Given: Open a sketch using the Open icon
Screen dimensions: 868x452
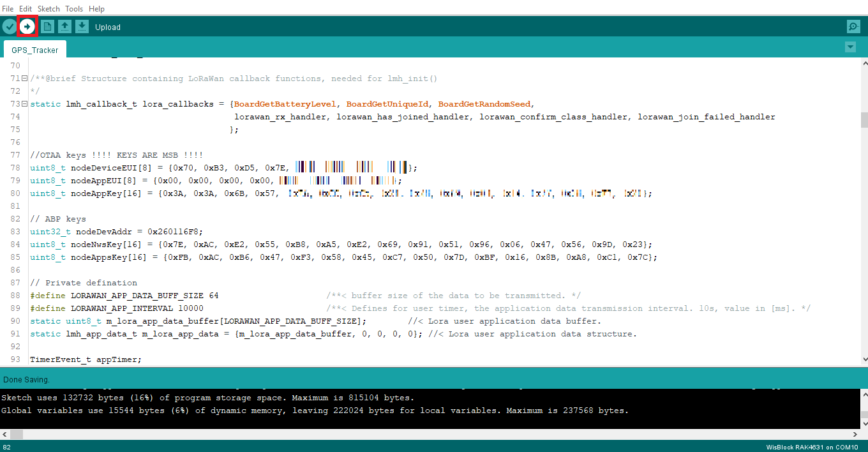Looking at the screenshot, I should (x=64, y=26).
